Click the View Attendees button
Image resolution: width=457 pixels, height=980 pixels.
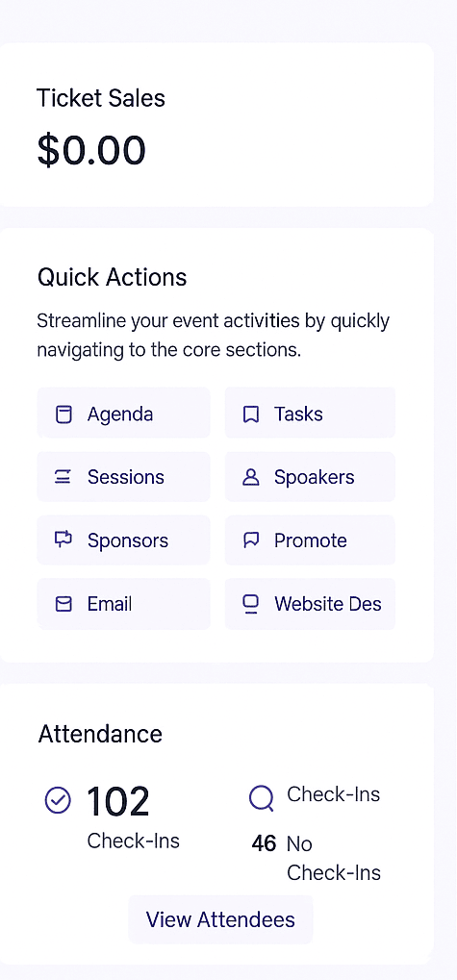click(220, 919)
